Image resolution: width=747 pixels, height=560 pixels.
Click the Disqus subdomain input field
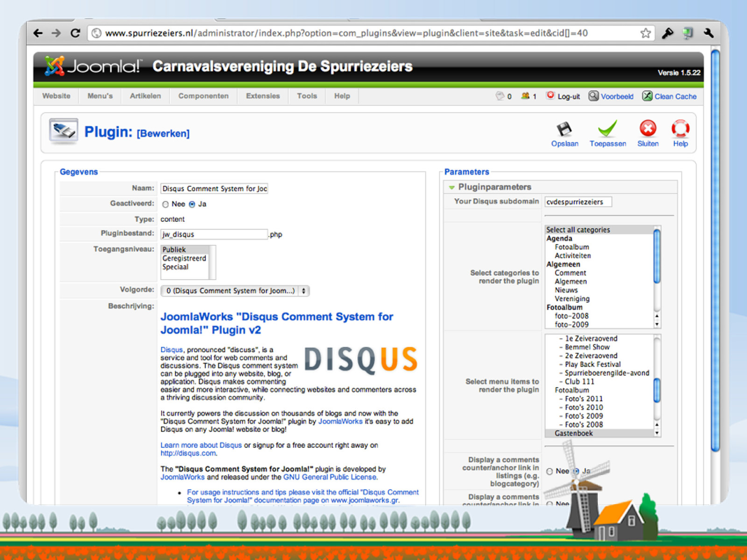point(578,202)
